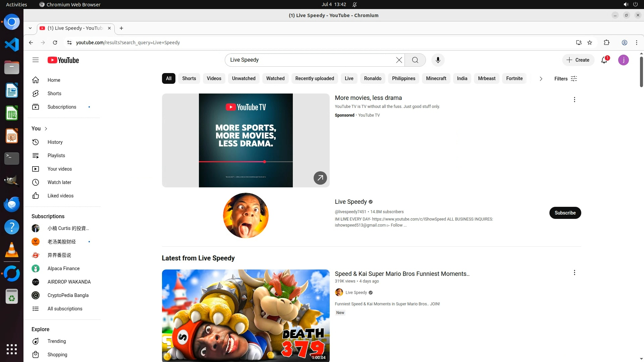Subscribe to the Live Speedy channel
Screen dimensions: 644x362
(x=565, y=213)
